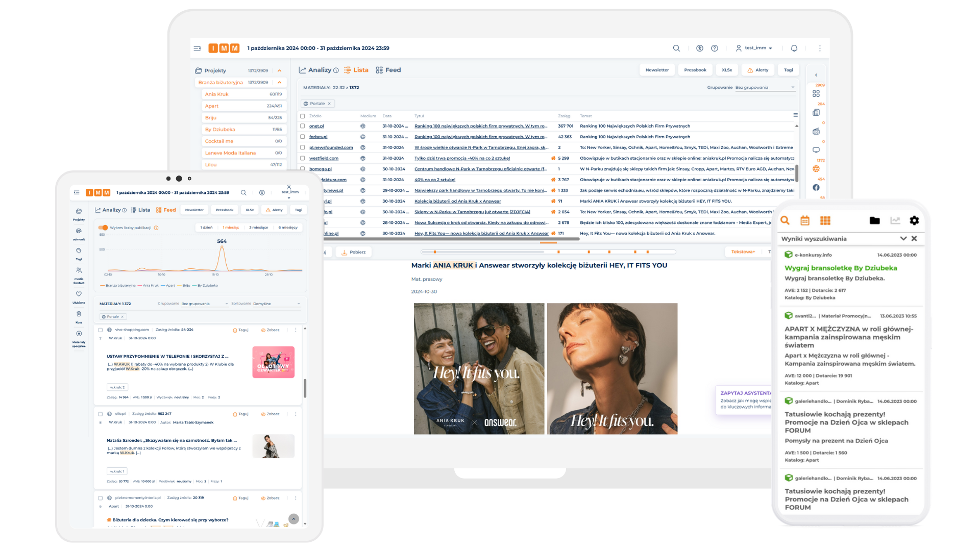Viewport: 980px width, 551px height.
Task: Tick the select-all checkbox in the desktop table header
Action: [x=303, y=116]
